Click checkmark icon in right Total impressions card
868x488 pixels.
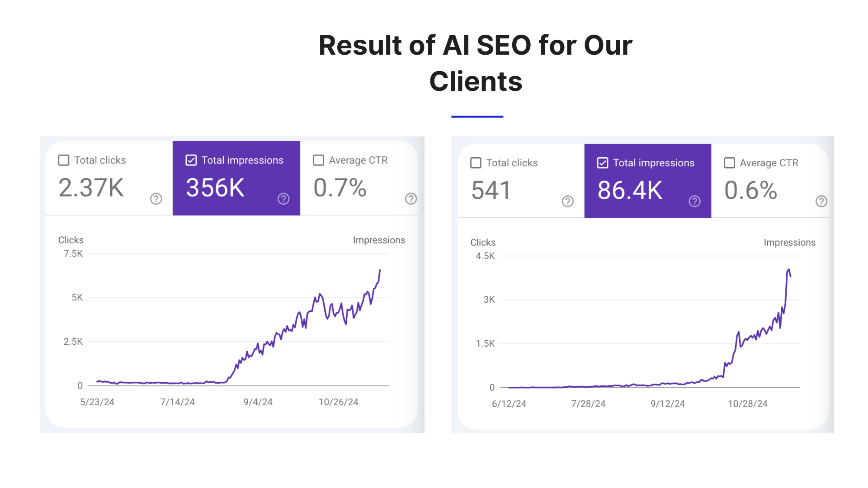(x=603, y=163)
